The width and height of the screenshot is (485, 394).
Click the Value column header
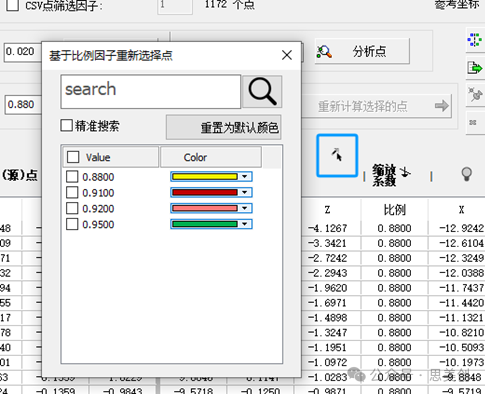pyautogui.click(x=111, y=157)
